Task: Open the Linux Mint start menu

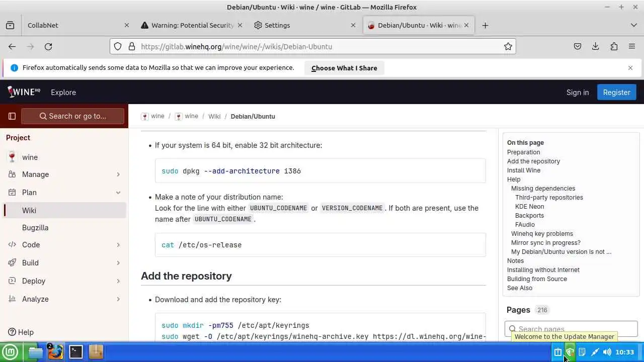Action: [x=10, y=352]
